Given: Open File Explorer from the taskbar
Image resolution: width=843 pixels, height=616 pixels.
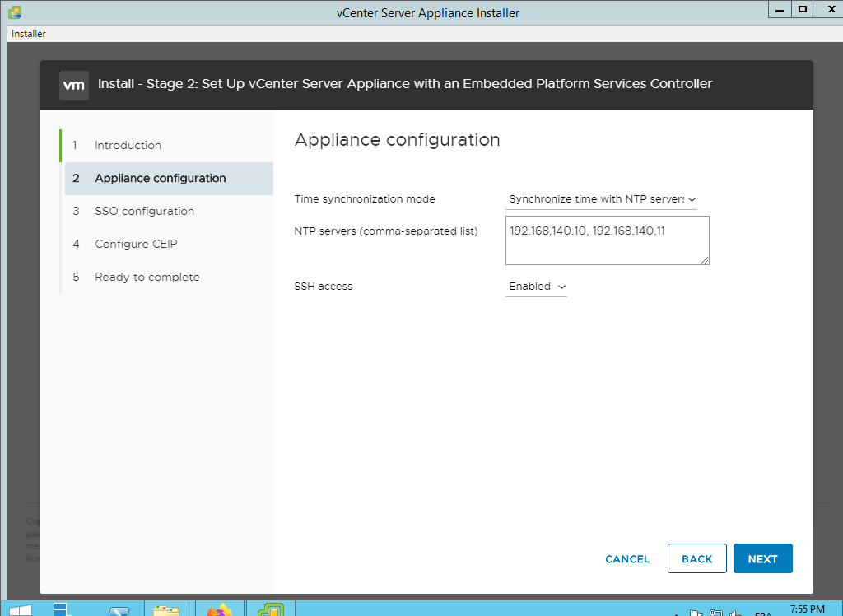Looking at the screenshot, I should pyautogui.click(x=166, y=609).
